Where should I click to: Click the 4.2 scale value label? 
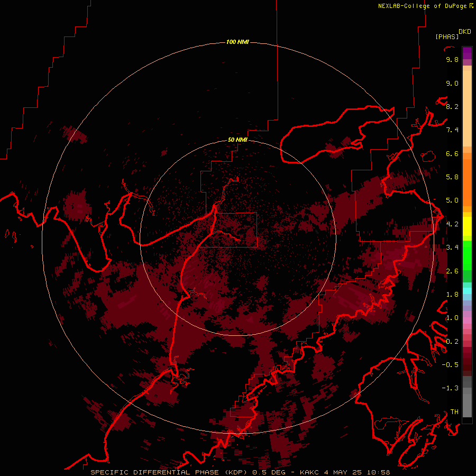click(x=452, y=224)
